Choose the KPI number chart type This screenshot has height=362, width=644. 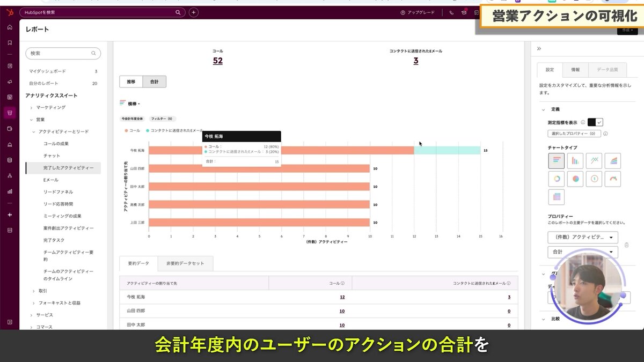point(594,179)
